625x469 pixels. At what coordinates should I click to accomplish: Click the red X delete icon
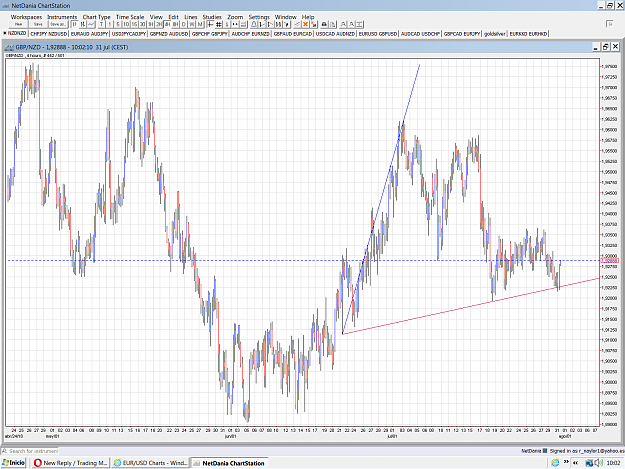click(305, 24)
